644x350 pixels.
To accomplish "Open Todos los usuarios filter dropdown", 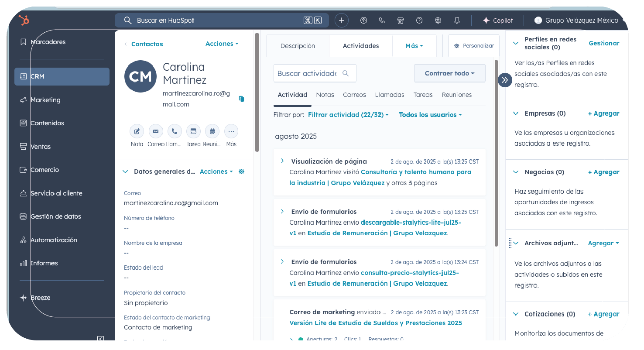I will click(430, 115).
